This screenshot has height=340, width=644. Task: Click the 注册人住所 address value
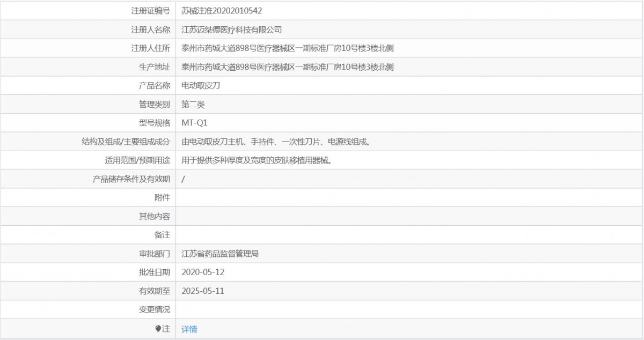pos(288,48)
